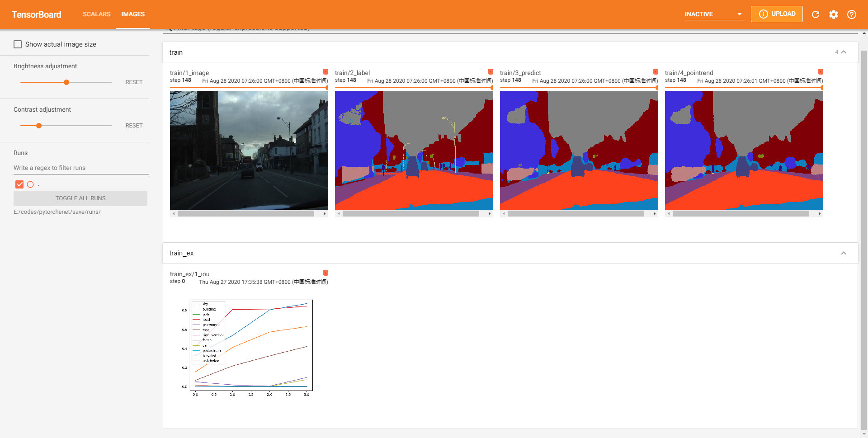
Task: Click left scroll arrow under train/2_label
Action: point(339,214)
